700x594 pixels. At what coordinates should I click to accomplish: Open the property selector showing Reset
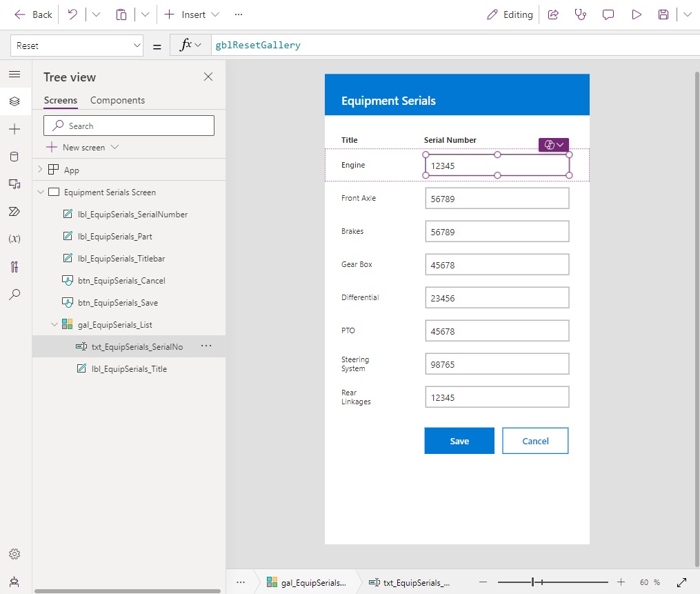(76, 45)
